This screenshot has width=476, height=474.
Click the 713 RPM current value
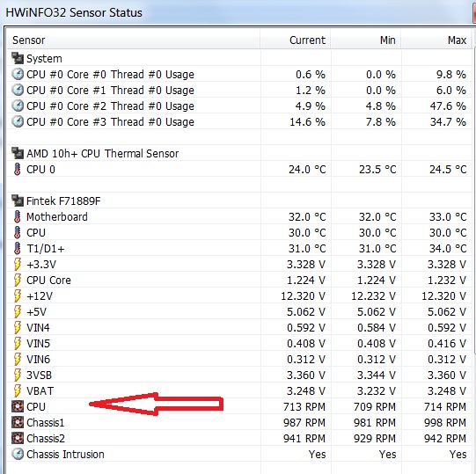(304, 406)
